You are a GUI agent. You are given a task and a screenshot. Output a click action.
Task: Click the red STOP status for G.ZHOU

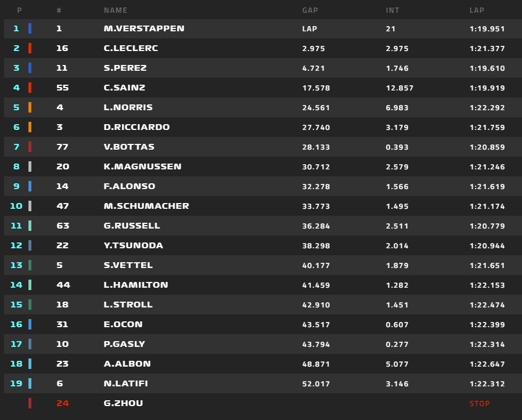point(480,403)
